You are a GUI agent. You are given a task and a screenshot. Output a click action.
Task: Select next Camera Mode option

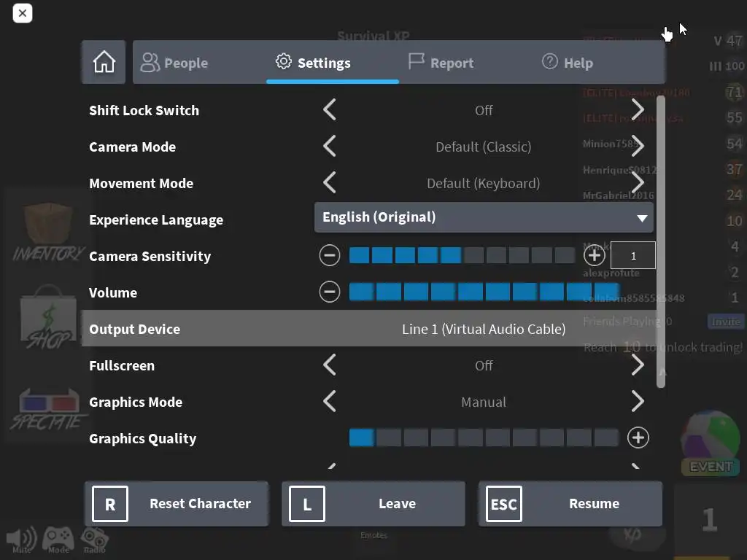[x=638, y=146]
